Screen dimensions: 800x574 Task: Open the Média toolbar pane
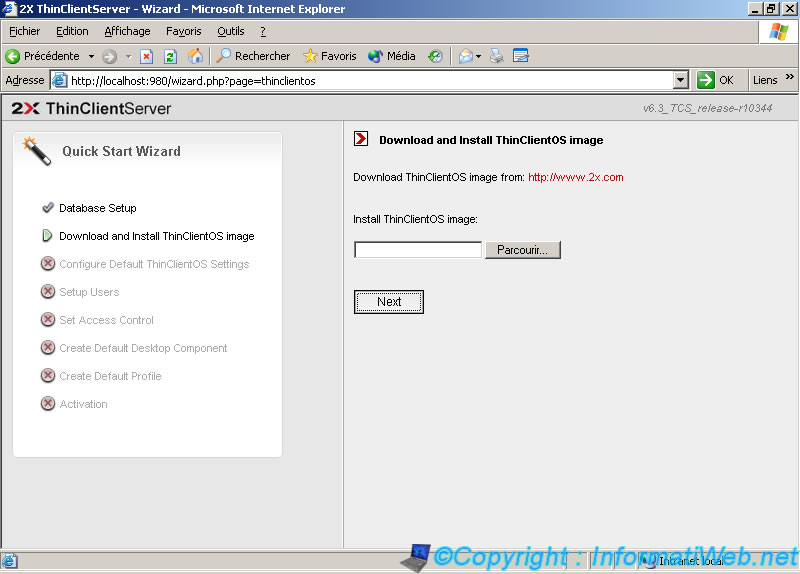392,56
